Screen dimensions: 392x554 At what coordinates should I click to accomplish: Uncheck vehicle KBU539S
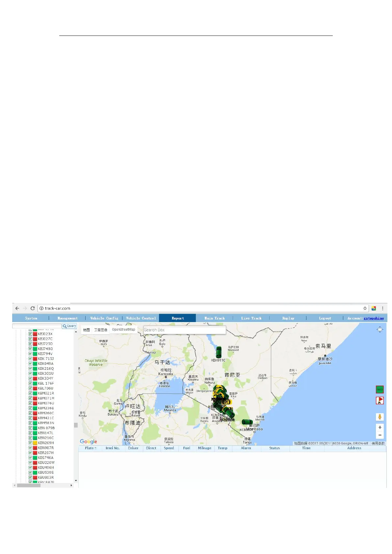click(x=30, y=472)
